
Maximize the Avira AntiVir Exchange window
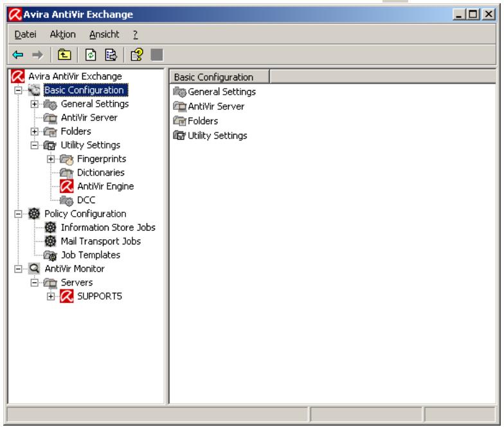[x=473, y=14]
